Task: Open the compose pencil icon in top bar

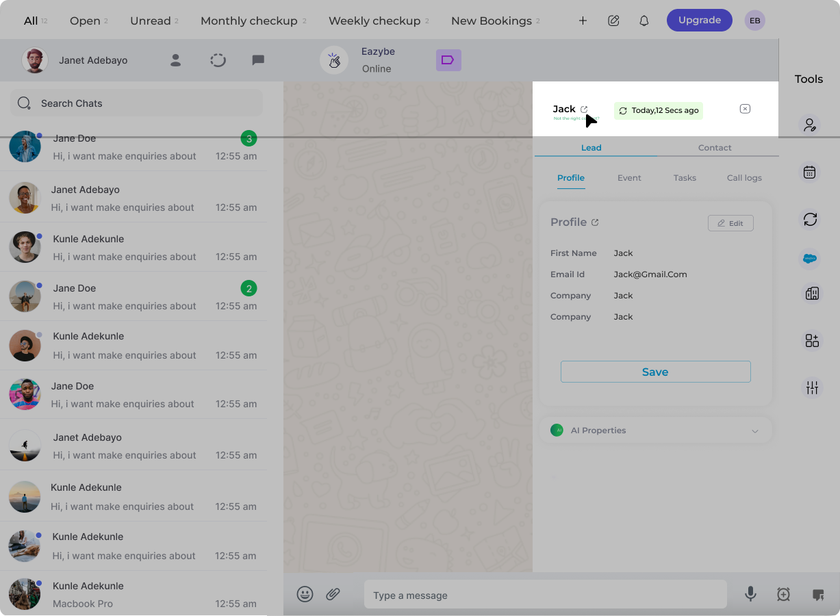Action: (x=613, y=21)
